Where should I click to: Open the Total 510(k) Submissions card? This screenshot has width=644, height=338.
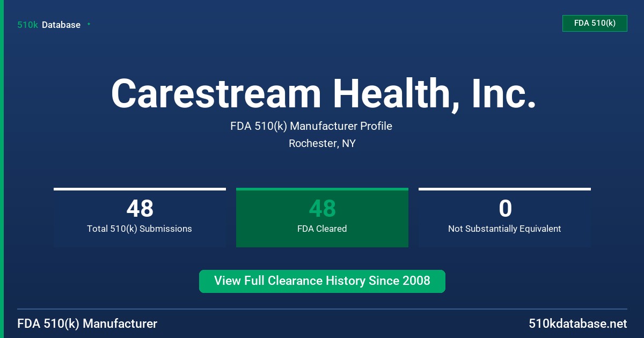point(140,217)
